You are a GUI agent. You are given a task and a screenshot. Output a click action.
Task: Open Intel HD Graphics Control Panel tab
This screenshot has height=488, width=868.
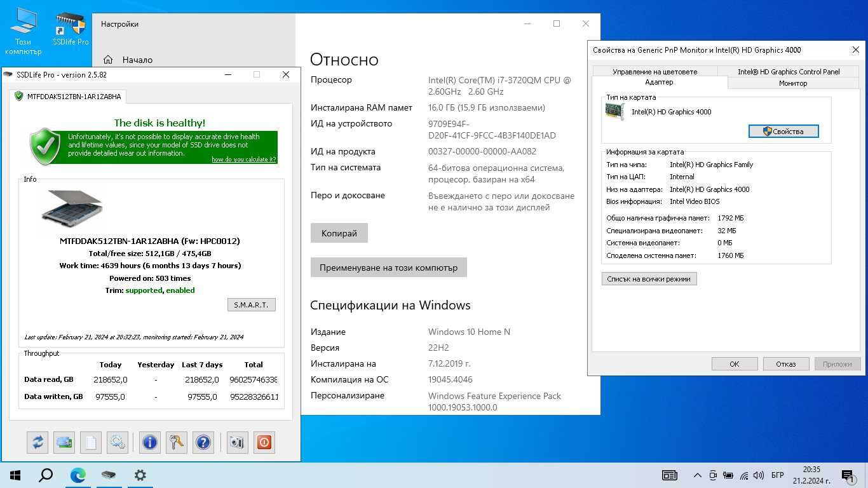[789, 72]
